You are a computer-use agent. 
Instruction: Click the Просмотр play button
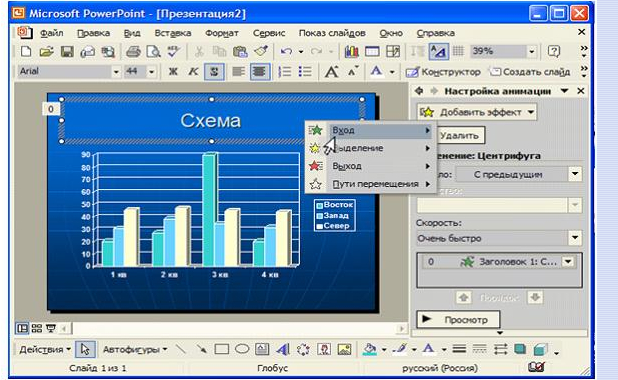point(458,319)
